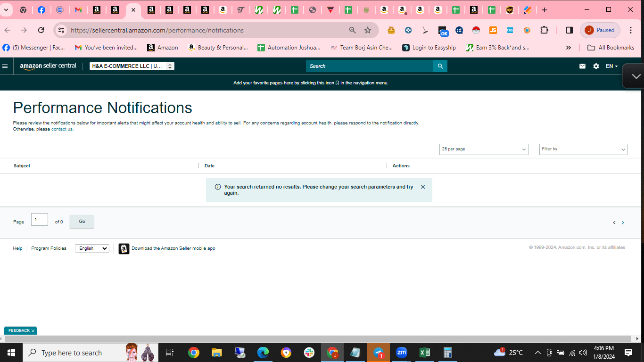Click the Seller Central search field

pos(370,66)
